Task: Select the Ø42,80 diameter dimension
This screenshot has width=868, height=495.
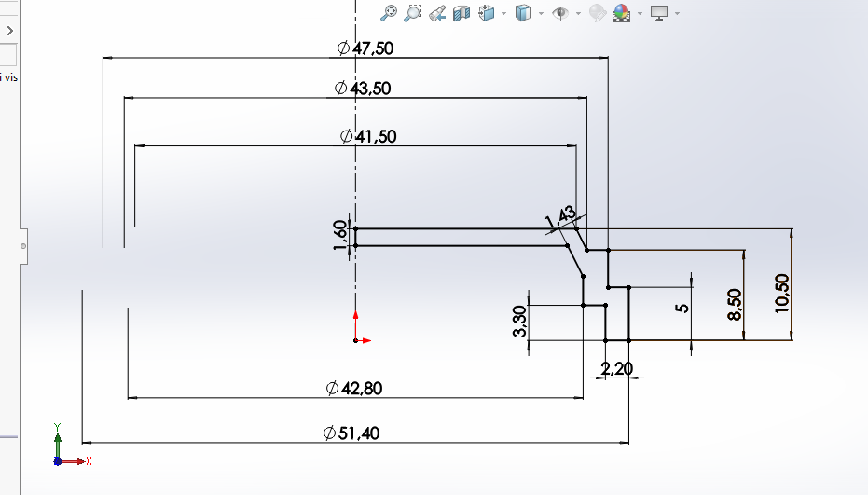Action: pos(353,388)
